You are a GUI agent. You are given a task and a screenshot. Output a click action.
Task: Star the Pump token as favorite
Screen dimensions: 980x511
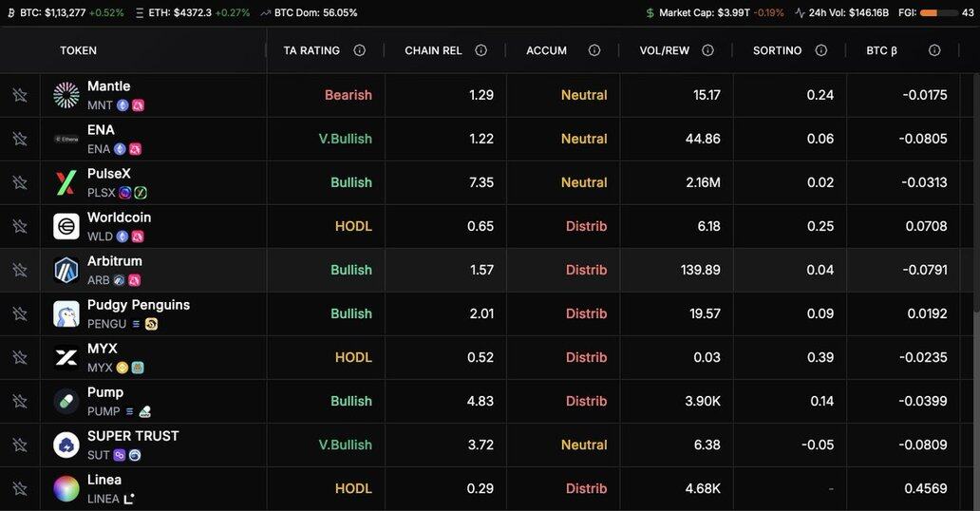(20, 402)
